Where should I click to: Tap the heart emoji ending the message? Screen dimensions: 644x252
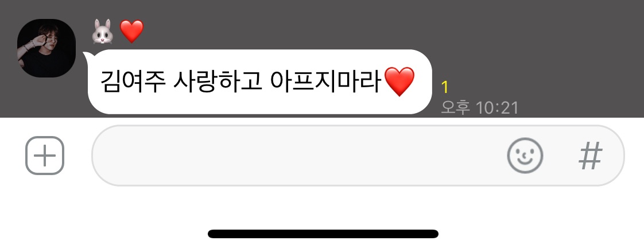pyautogui.click(x=399, y=82)
